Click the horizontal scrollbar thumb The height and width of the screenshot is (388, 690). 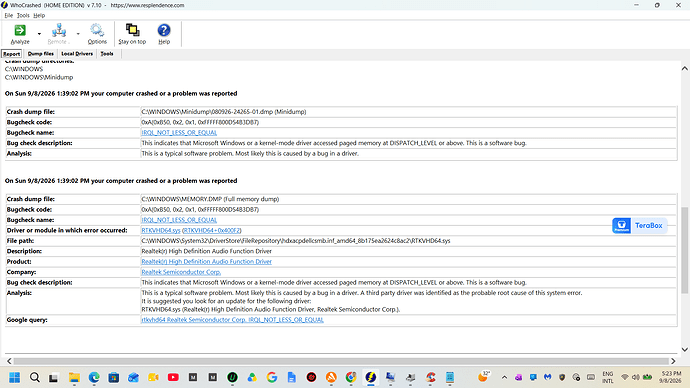pyautogui.click(x=341, y=361)
